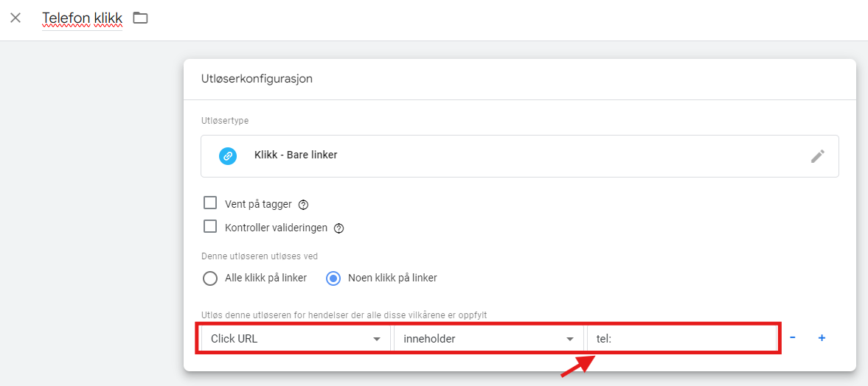Open help for Kontroller valideringen

pyautogui.click(x=339, y=228)
